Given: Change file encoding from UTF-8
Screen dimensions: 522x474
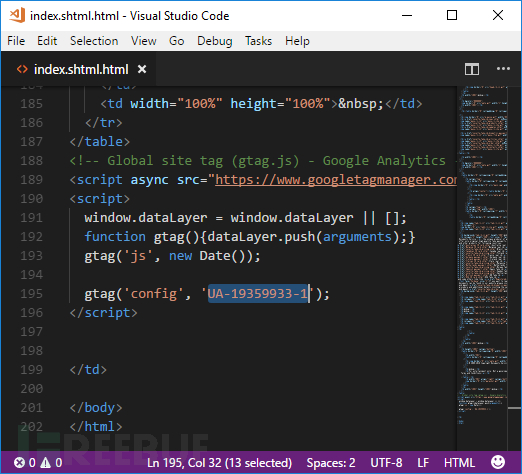Looking at the screenshot, I should point(386,463).
